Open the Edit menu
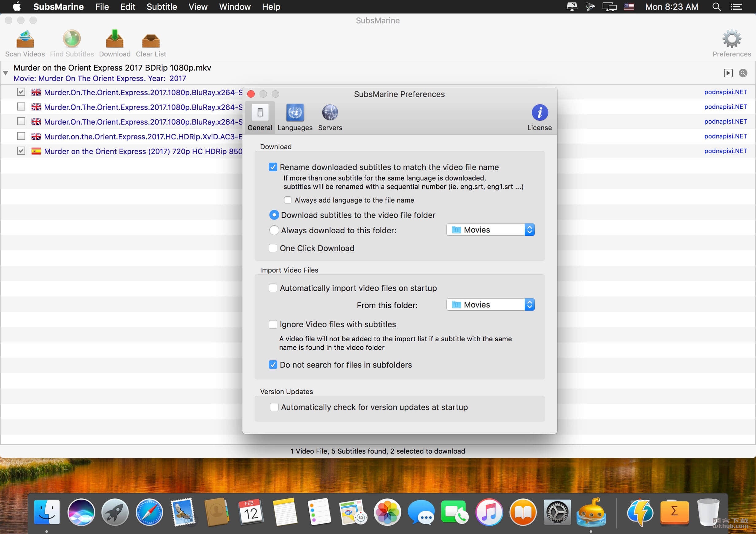The width and height of the screenshot is (756, 534). [128, 6]
